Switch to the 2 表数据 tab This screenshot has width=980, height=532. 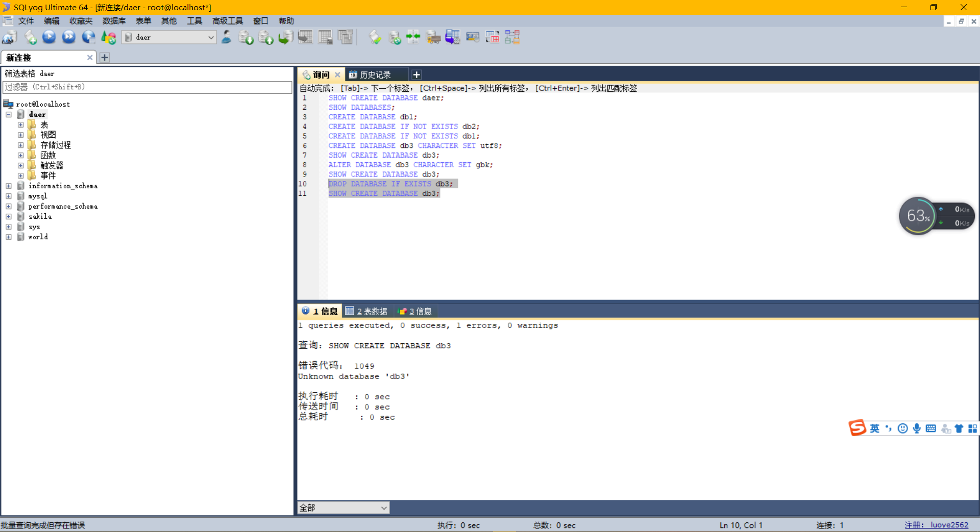click(x=366, y=311)
